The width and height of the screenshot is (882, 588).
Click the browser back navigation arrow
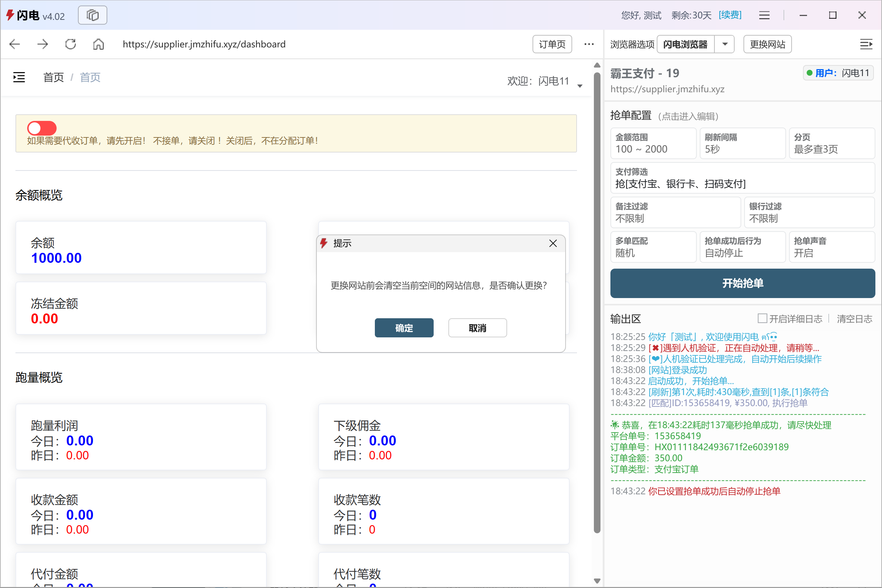pyautogui.click(x=14, y=44)
